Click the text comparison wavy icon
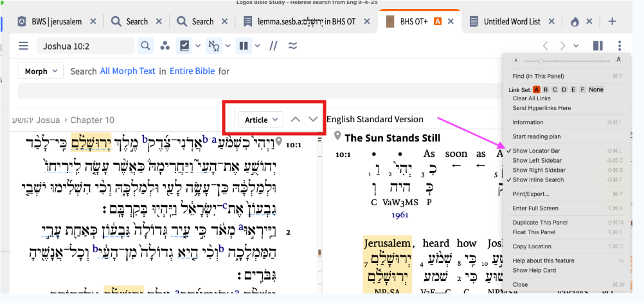Image resolution: width=644 pixels, height=303 pixels. coord(292,46)
